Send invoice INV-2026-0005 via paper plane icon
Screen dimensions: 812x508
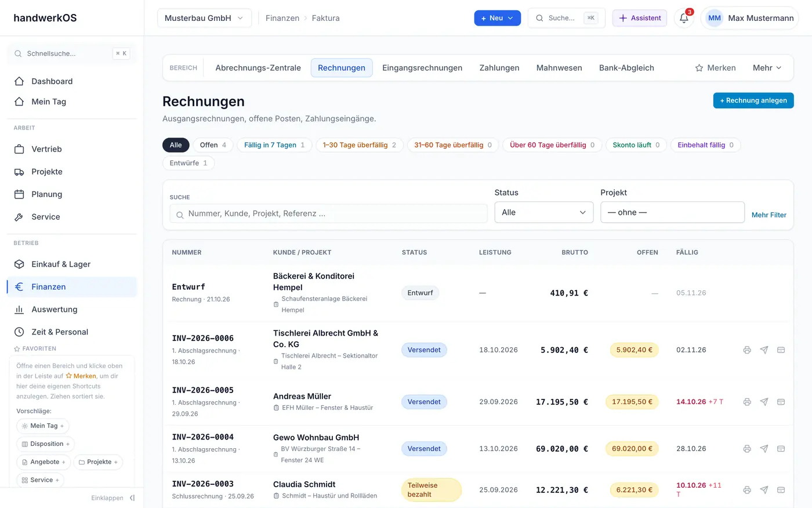pyautogui.click(x=764, y=402)
